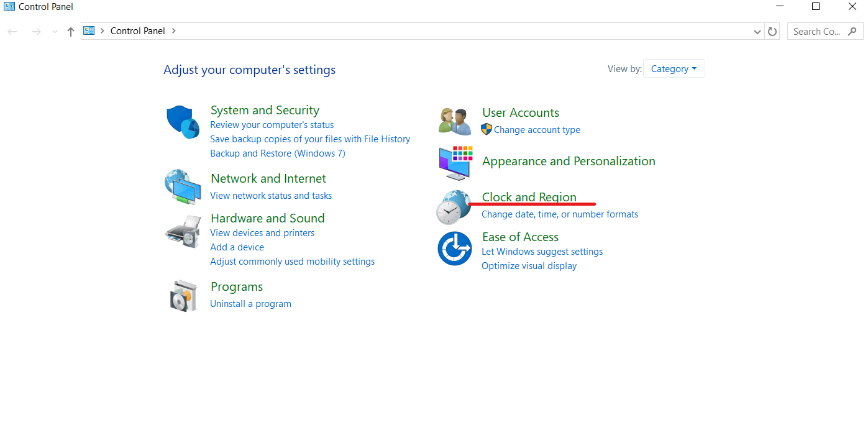Click the Control Panel icon in address bar

pyautogui.click(x=89, y=30)
